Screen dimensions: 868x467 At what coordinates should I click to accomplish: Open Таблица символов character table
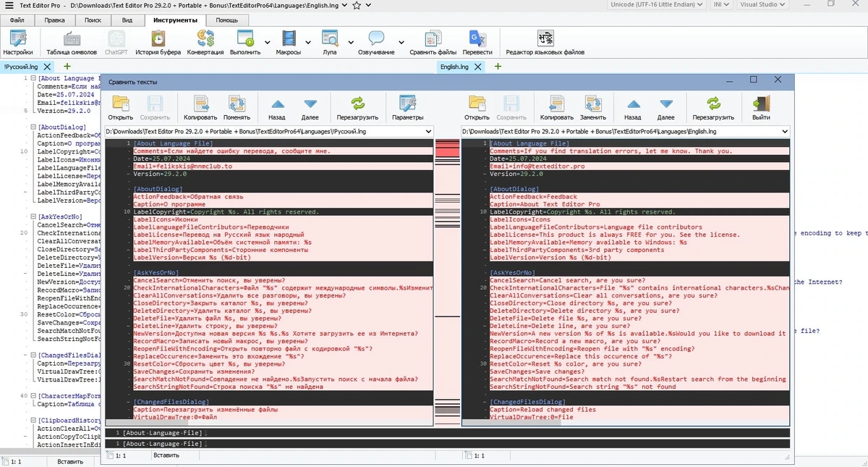pos(72,43)
